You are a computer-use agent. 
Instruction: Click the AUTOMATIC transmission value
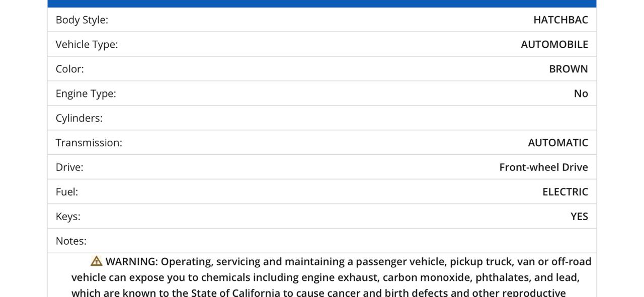tap(558, 143)
